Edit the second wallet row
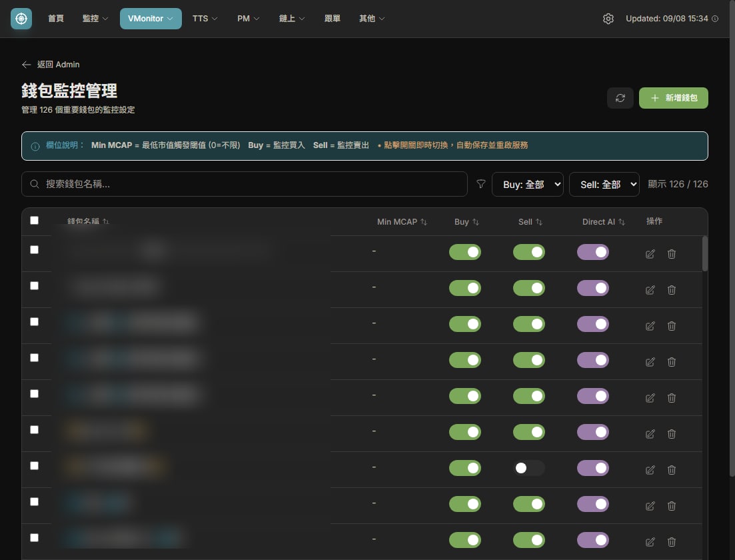This screenshot has height=560, width=735. coord(650,290)
